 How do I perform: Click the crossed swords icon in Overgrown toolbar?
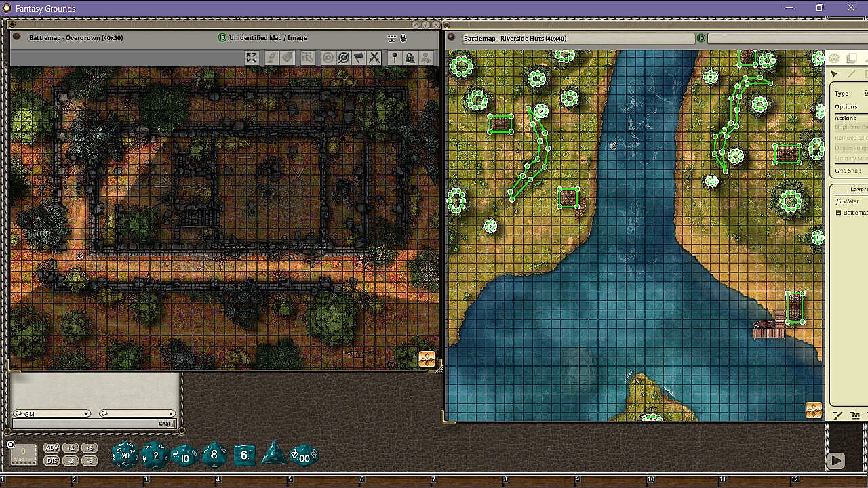click(x=374, y=58)
